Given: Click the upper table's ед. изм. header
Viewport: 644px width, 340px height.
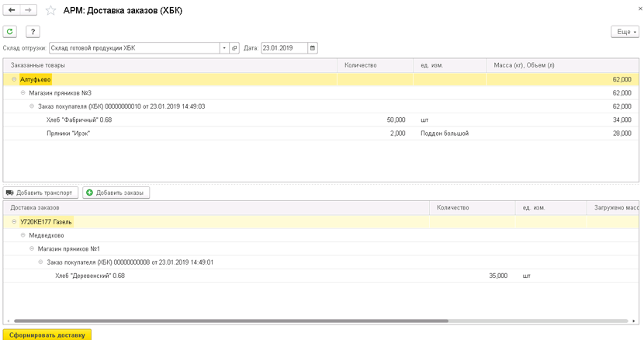Looking at the screenshot, I should point(450,65).
